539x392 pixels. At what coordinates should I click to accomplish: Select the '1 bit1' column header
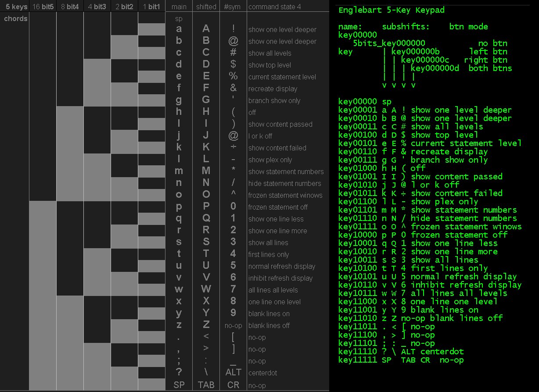tap(152, 7)
